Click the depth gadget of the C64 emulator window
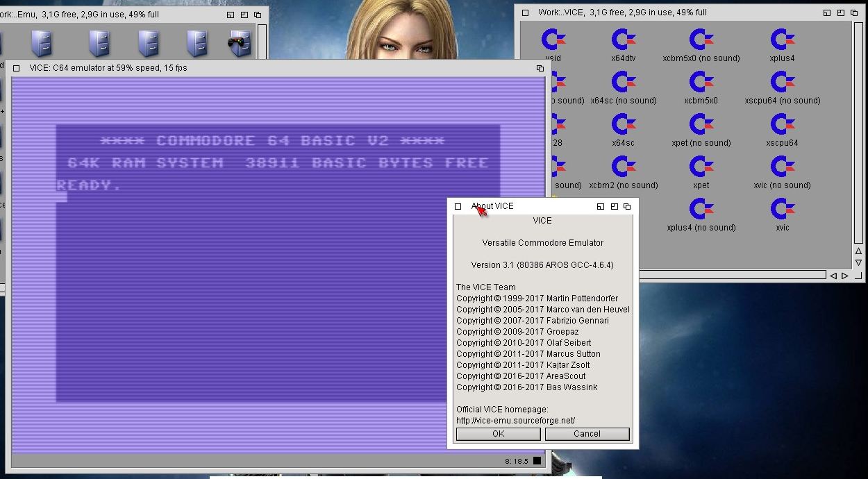The width and height of the screenshot is (868, 479). (540, 68)
